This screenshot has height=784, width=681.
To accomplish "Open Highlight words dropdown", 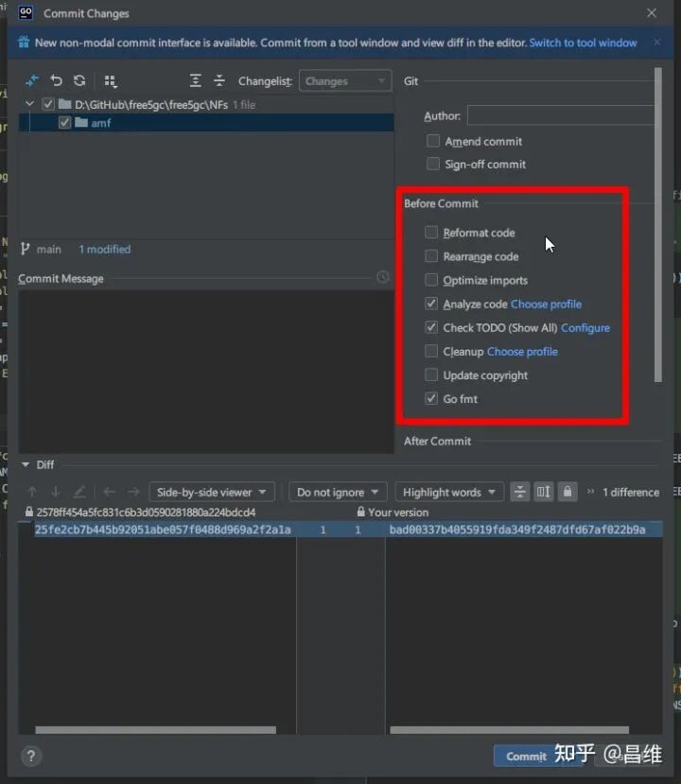I will point(449,492).
